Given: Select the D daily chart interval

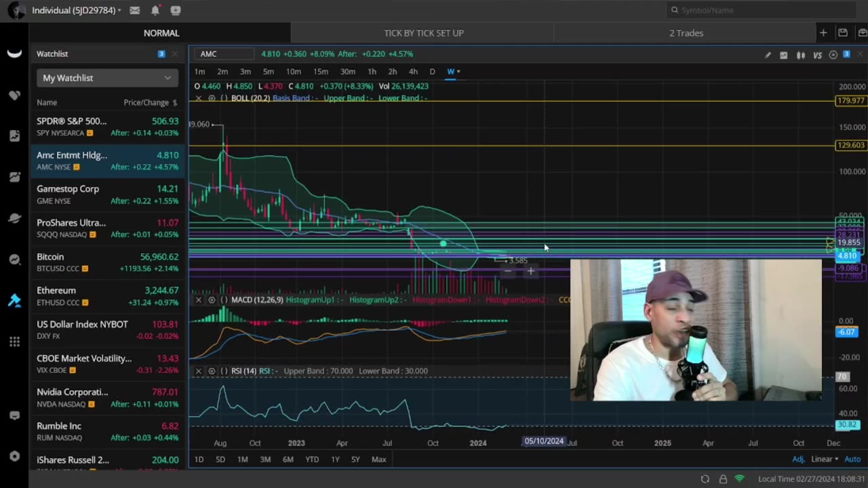Looking at the screenshot, I should pyautogui.click(x=432, y=72).
